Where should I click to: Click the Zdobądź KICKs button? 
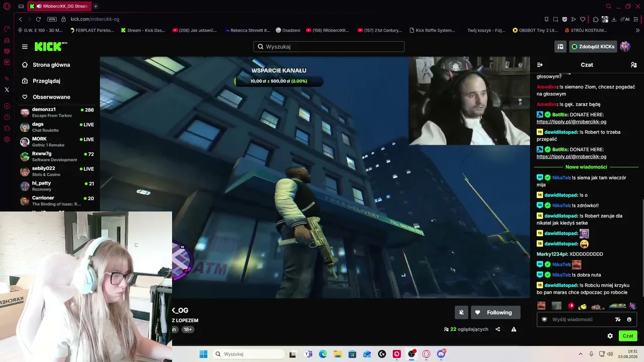coord(593,47)
